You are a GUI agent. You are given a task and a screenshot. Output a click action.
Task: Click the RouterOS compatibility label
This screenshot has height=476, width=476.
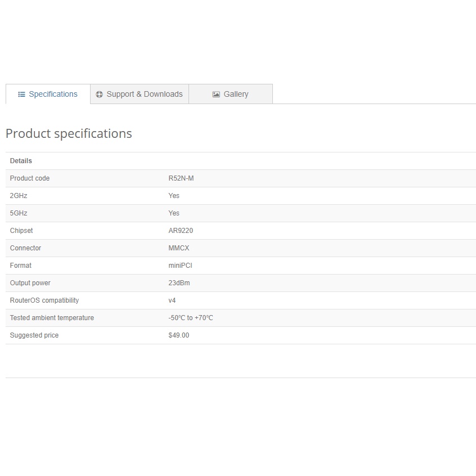pyautogui.click(x=44, y=300)
